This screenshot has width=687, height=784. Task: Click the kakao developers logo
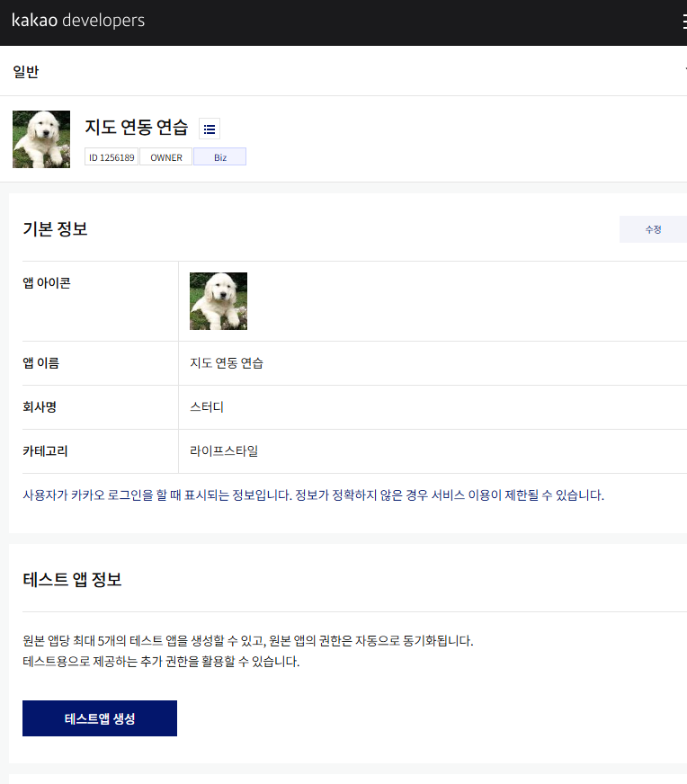pos(78,21)
